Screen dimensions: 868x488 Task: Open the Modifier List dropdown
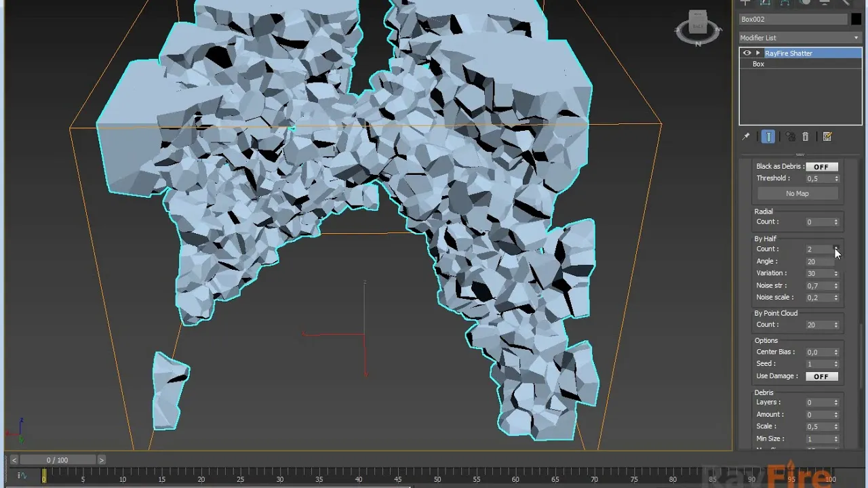coord(800,38)
